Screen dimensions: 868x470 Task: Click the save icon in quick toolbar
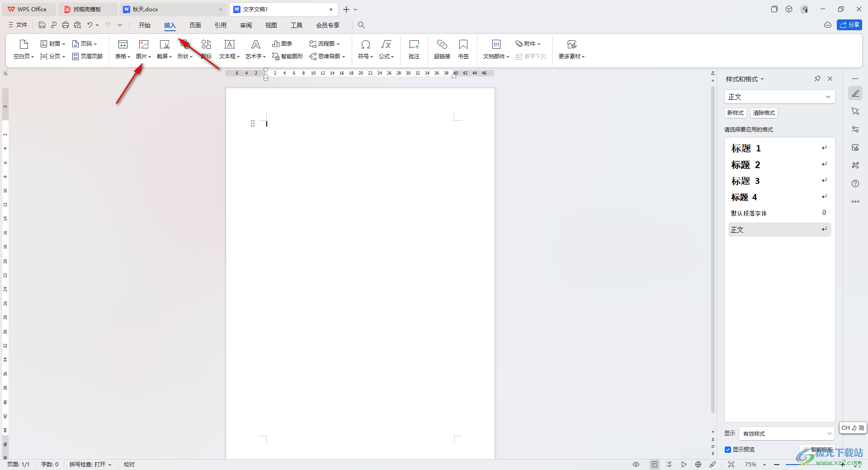[42, 25]
